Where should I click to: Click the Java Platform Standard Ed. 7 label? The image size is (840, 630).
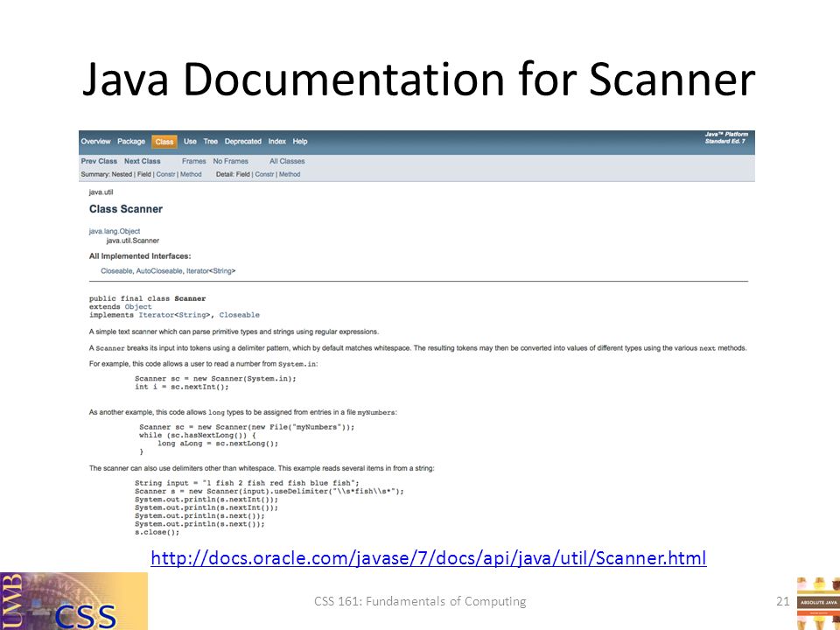click(726, 137)
